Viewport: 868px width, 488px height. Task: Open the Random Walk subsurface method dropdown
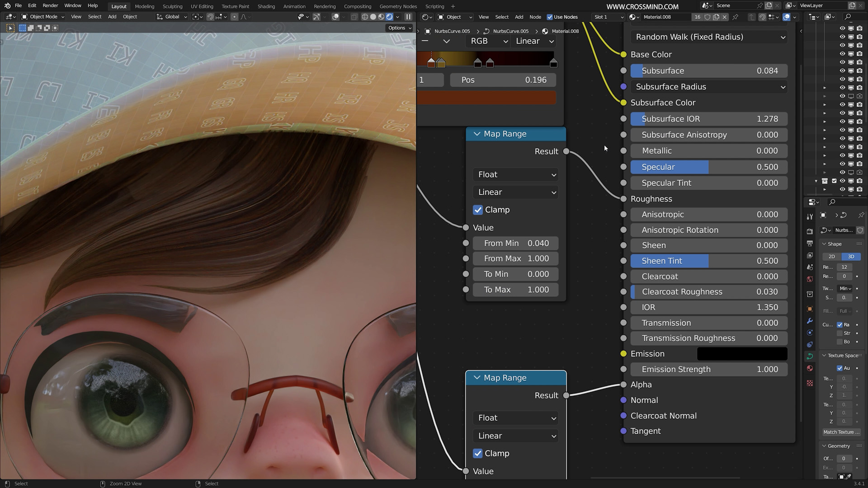[709, 37]
